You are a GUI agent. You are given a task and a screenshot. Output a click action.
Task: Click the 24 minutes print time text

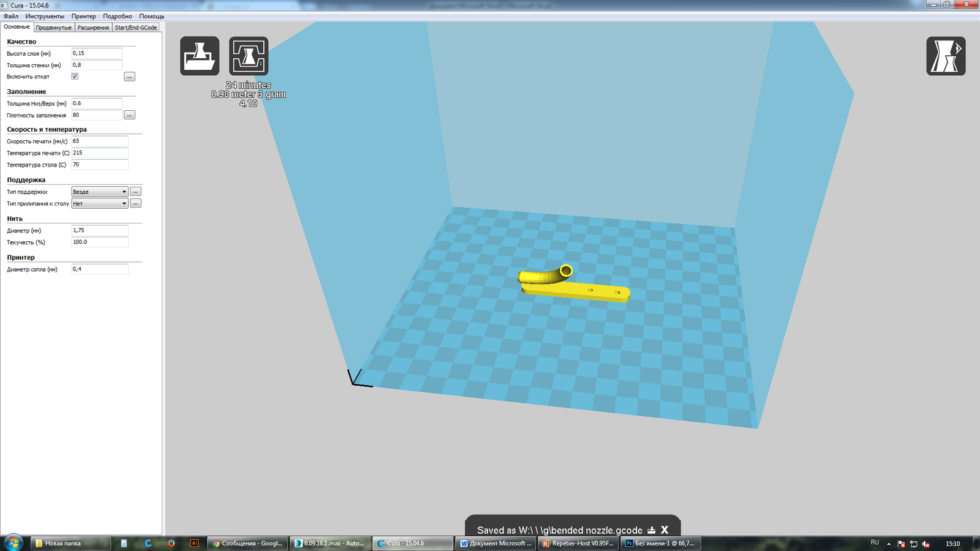click(248, 85)
